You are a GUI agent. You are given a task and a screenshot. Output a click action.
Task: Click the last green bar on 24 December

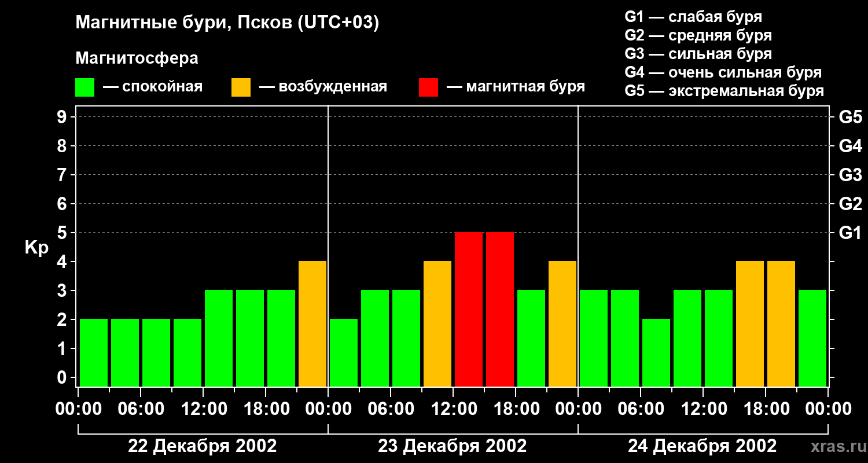pos(812,338)
